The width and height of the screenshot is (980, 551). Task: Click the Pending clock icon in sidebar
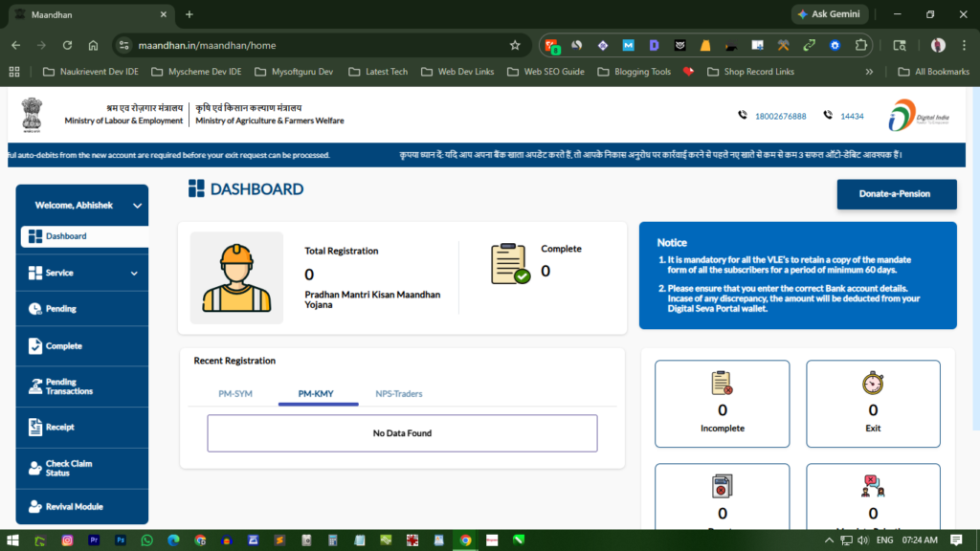tap(35, 309)
